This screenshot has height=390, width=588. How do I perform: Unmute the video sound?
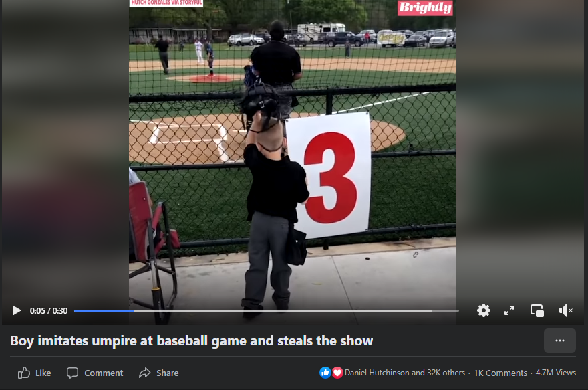(x=565, y=311)
